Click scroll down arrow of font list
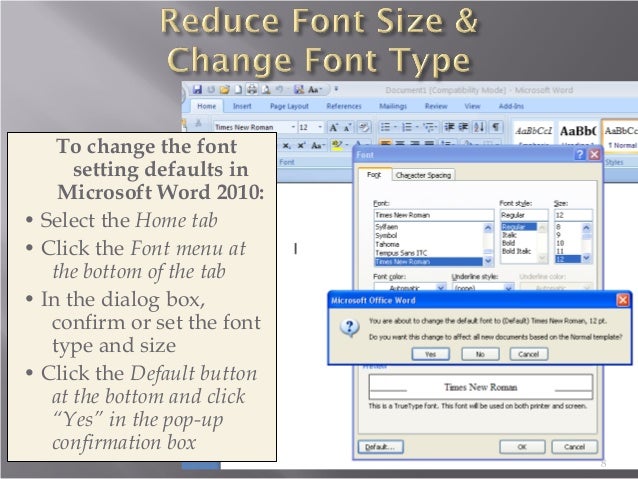The height and width of the screenshot is (479, 638). 488,261
